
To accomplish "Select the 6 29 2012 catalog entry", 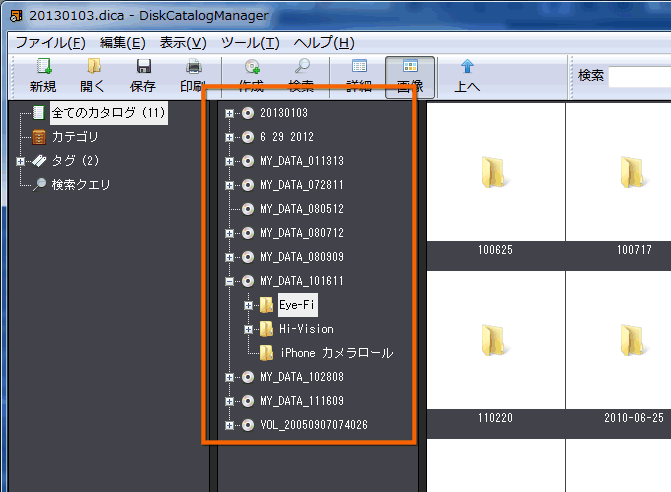I will [287, 137].
